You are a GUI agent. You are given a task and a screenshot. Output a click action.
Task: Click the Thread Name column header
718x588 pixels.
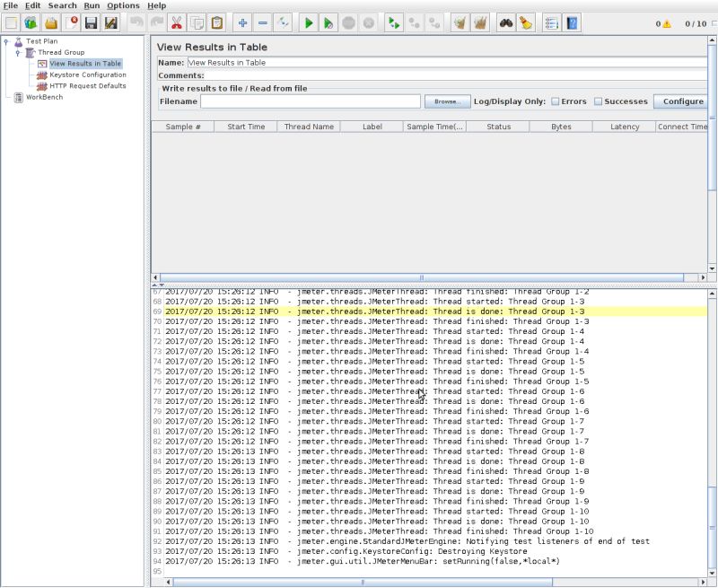click(x=309, y=127)
